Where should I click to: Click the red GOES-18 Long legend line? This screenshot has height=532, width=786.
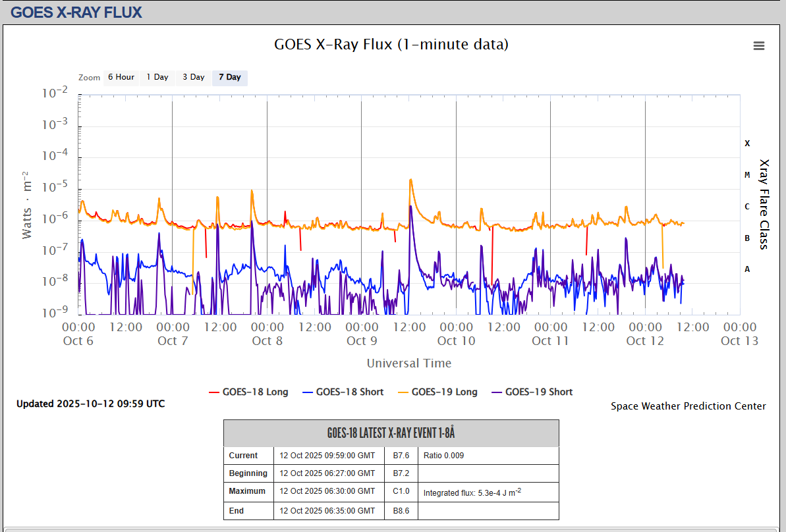[213, 392]
